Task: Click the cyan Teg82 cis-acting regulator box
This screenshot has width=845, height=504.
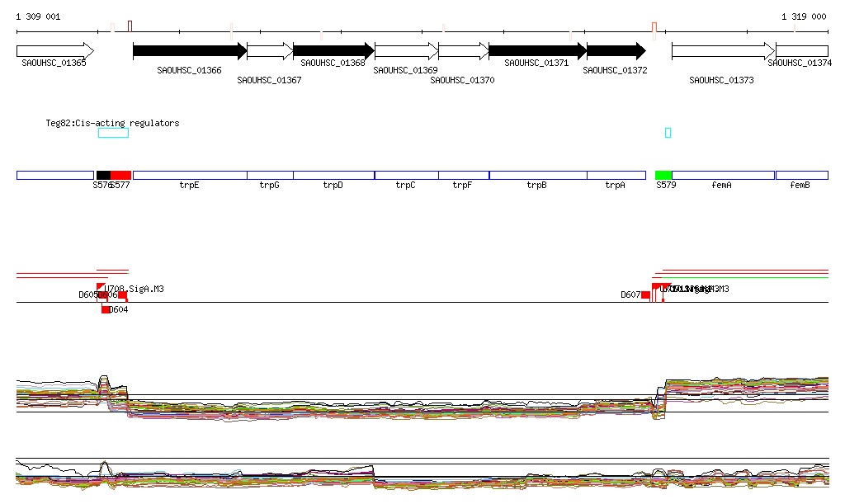Action: 113,133
